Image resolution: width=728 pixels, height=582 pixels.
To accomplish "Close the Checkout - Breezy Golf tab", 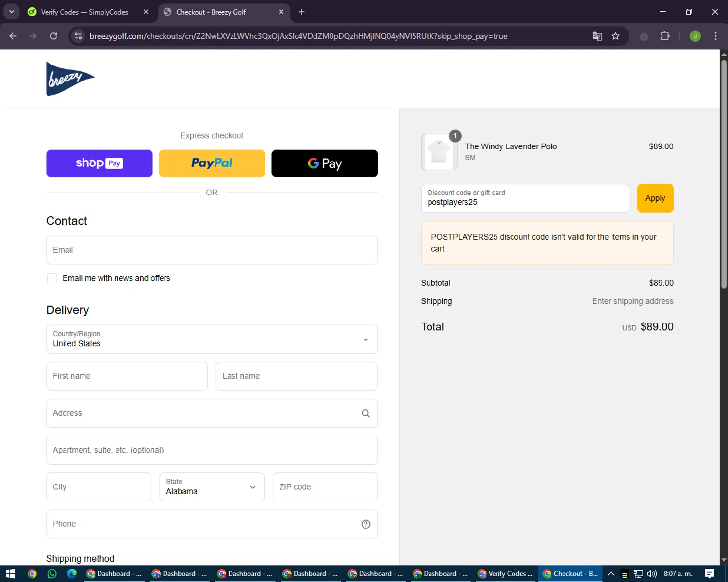I will [x=281, y=12].
